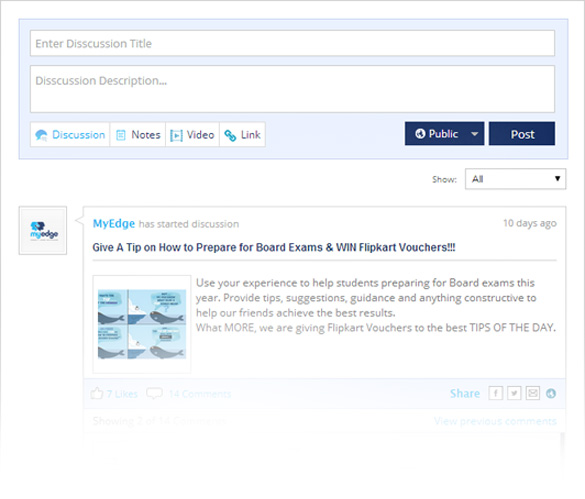Image resolution: width=585 pixels, height=499 pixels.
Task: Click the Share label
Action: coord(465,393)
